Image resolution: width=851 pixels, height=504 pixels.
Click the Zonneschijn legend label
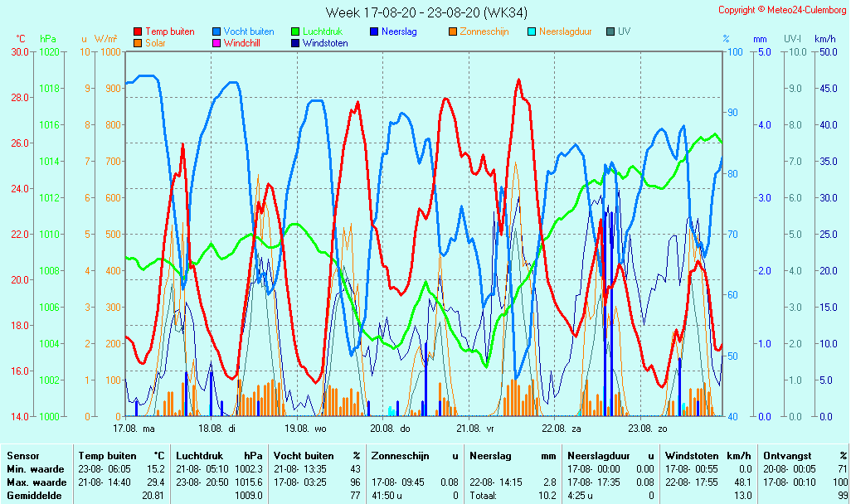tap(484, 31)
